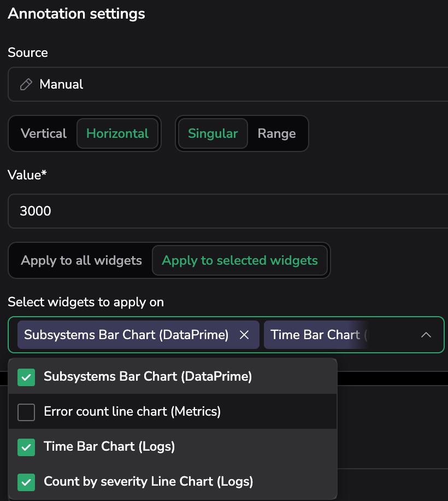The width and height of the screenshot is (448, 501).
Task: Remove Subsystems Bar Chart chip with X
Action: [x=244, y=335]
